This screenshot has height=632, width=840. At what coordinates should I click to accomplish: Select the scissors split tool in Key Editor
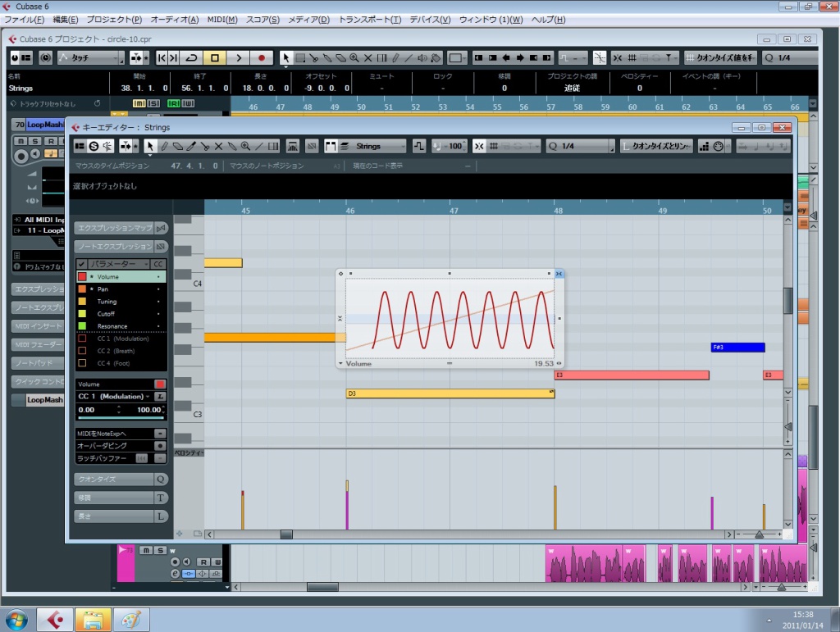pos(204,146)
